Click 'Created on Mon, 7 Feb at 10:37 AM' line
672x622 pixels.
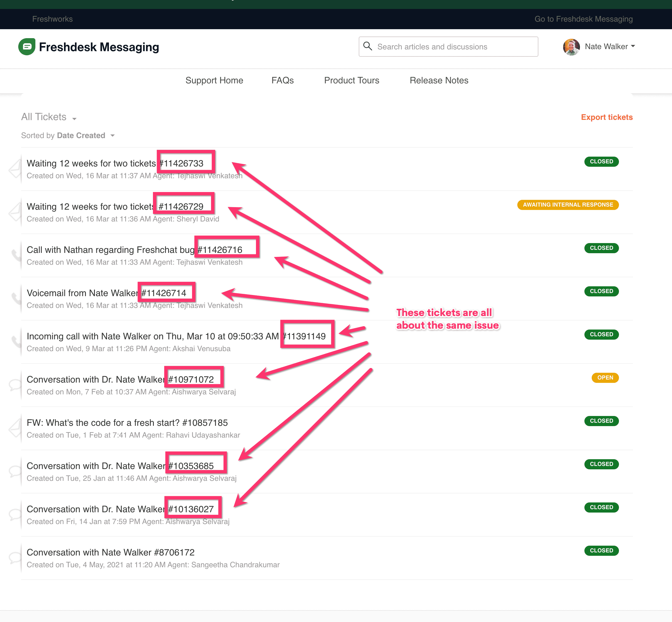point(131,392)
